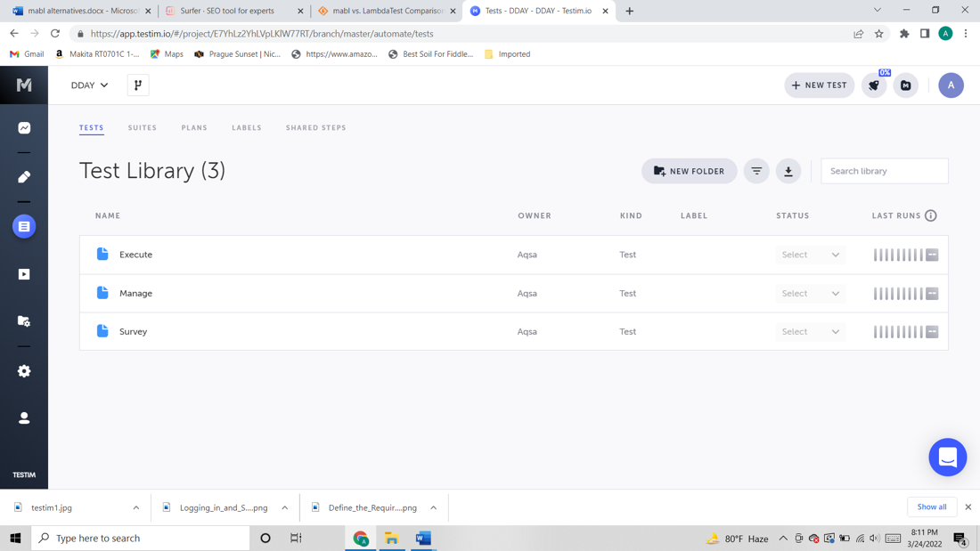Sort by the Name column header
This screenshot has width=980, height=551.
108,215
